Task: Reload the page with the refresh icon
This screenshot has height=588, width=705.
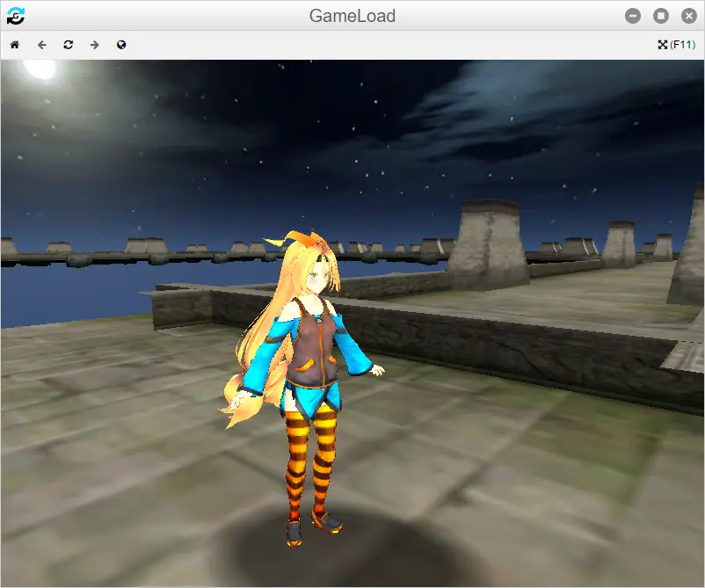Action: tap(69, 45)
